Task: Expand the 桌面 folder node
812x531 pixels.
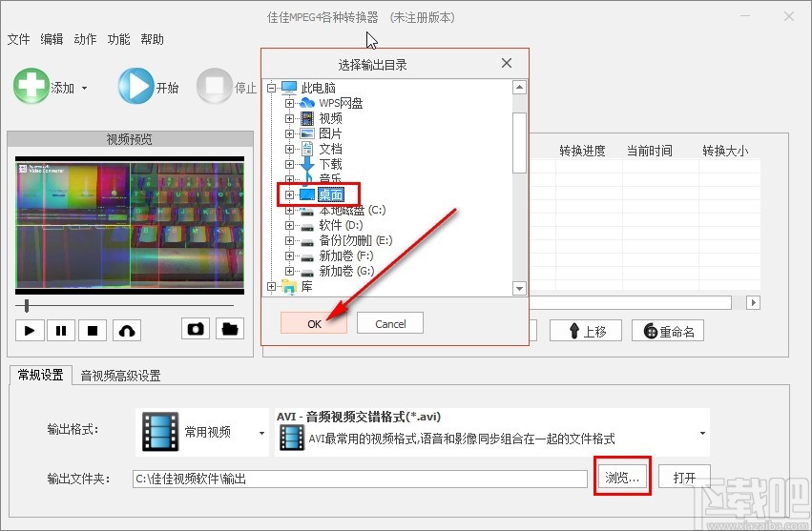Action: pos(289,194)
